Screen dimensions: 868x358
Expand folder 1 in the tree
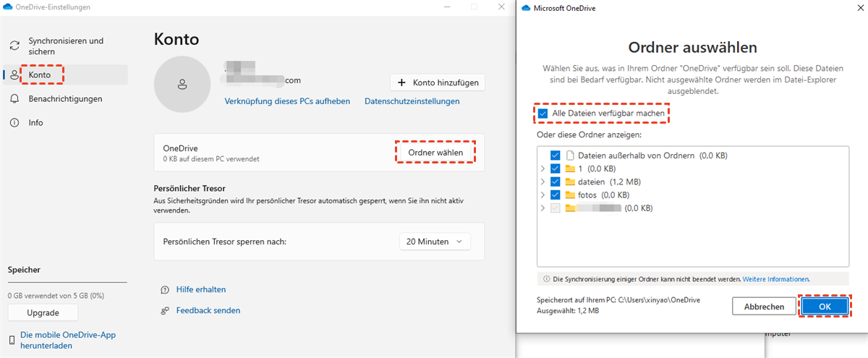[542, 169]
